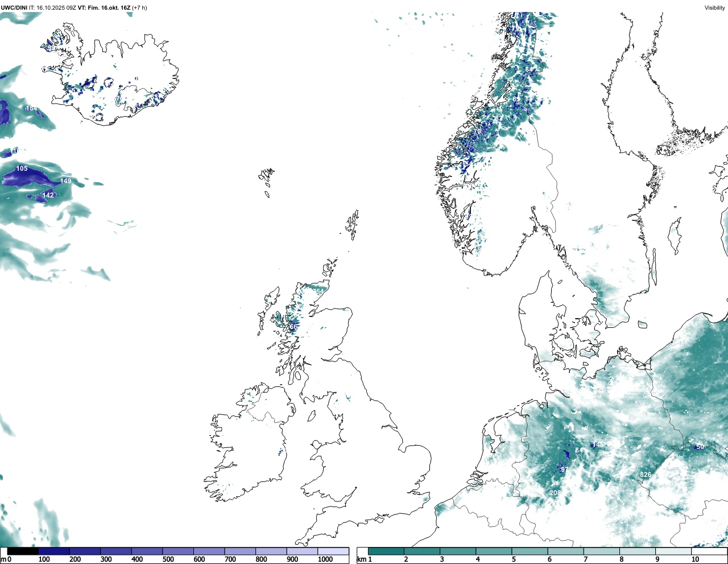The image size is (728, 564).
Task: Click the UWC/DINI model label in header
Action: [x=14, y=7]
